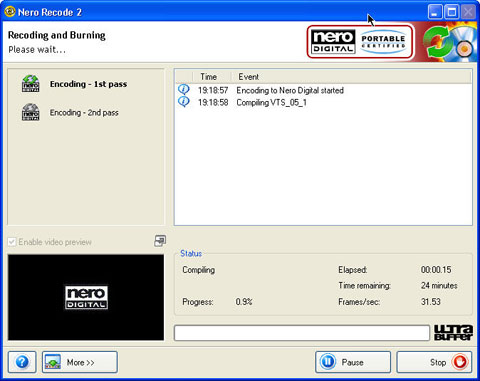Viewport: 480px width, 381px height.
Task: Select the Encoding - 1st pass icon
Action: coord(30,84)
